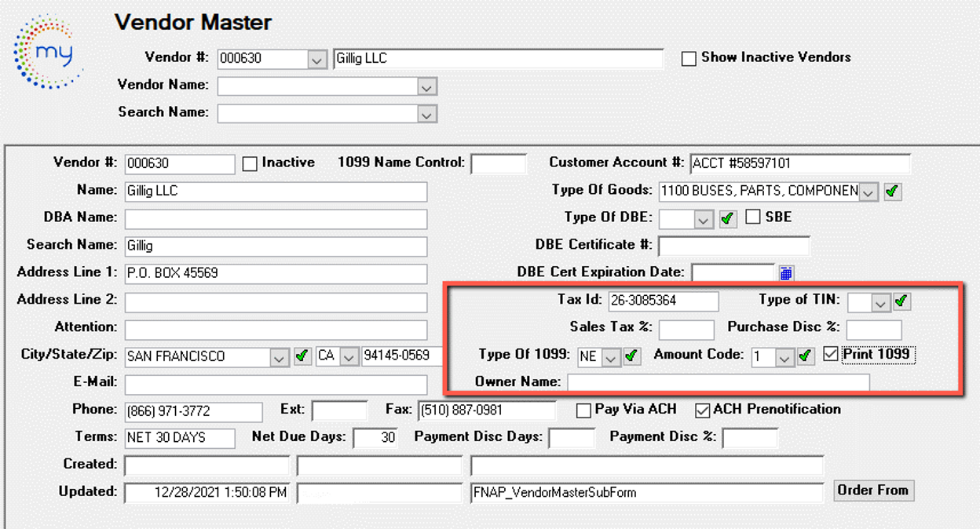Select the E-Mail input field
The width and height of the screenshot is (980, 529).
276,384
